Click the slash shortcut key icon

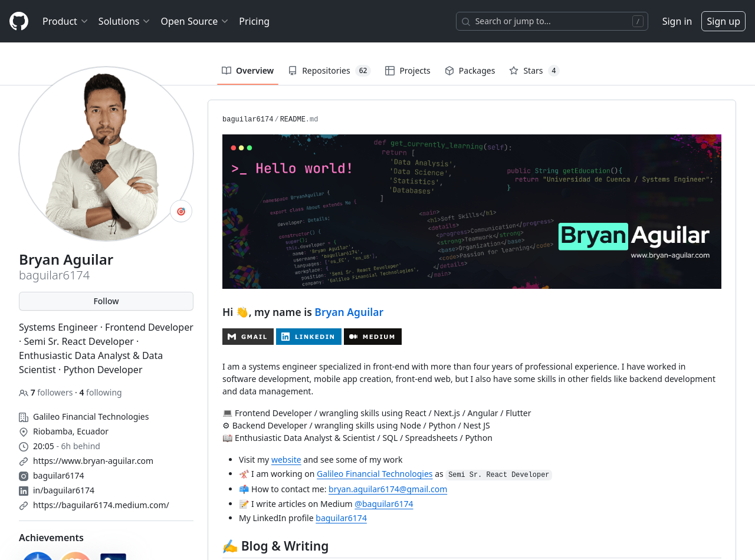point(638,21)
